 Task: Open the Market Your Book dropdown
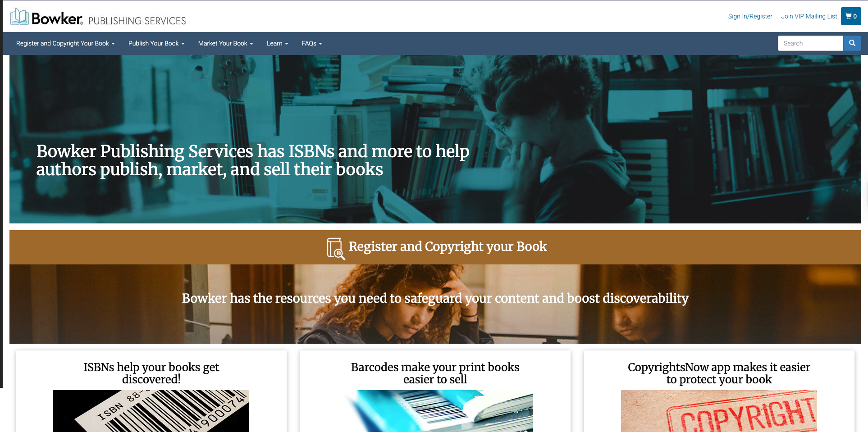click(225, 43)
